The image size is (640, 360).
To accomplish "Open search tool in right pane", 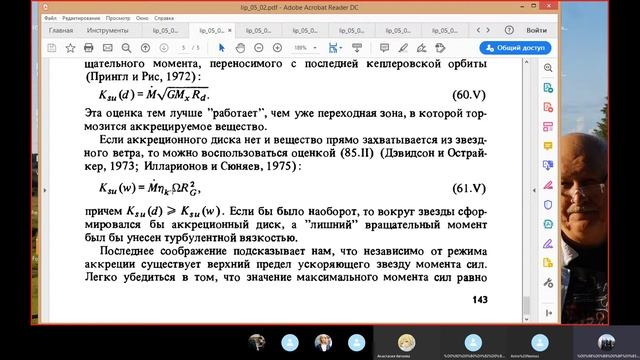I will 548,68.
